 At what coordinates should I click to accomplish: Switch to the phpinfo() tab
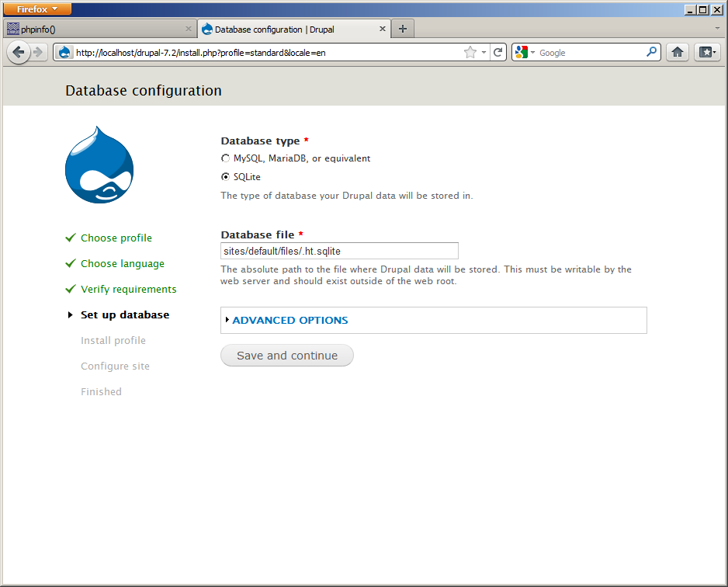point(99,29)
